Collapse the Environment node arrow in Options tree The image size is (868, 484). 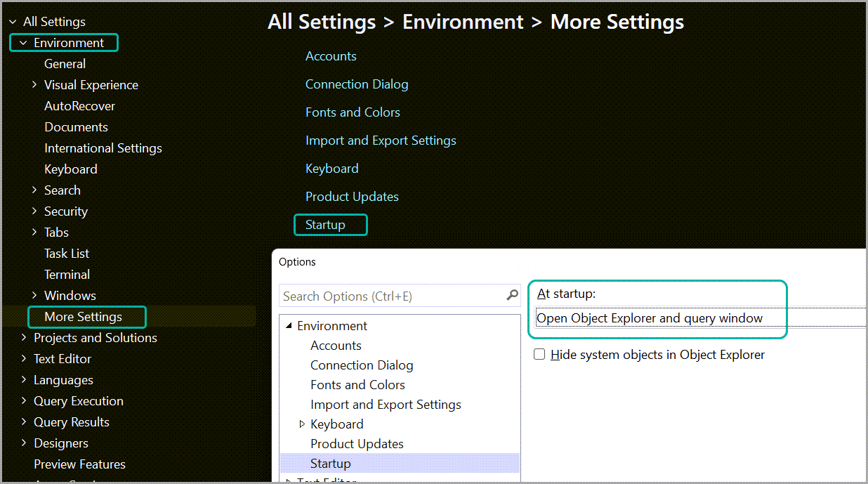(x=288, y=325)
